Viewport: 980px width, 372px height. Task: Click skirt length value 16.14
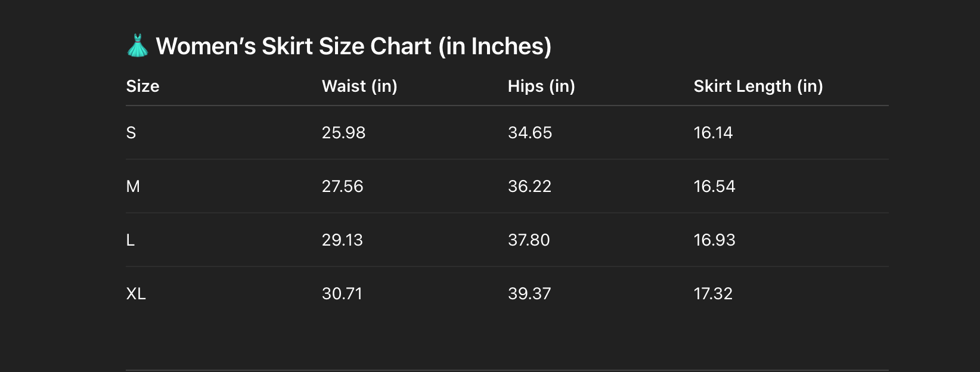(x=713, y=133)
